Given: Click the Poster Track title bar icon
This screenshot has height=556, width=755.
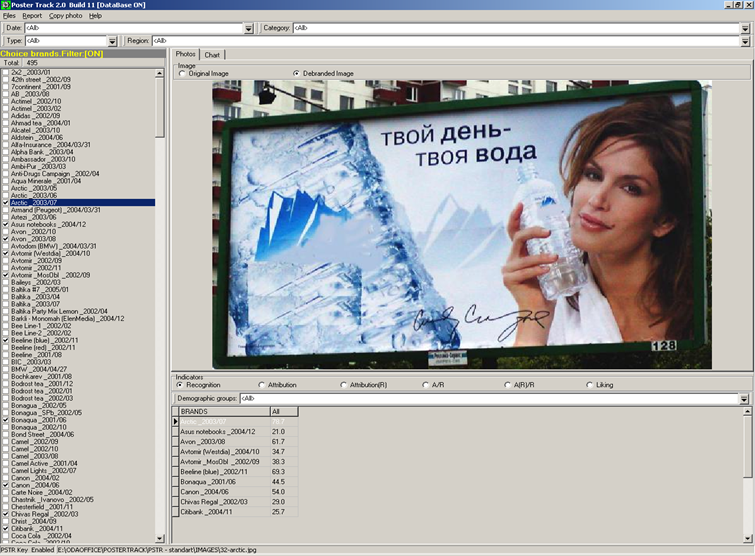Looking at the screenshot, I should [x=5, y=5].
